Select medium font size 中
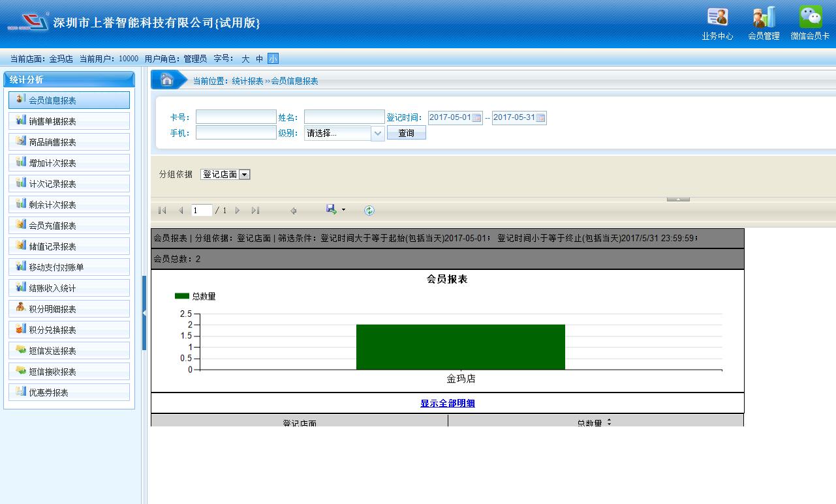This screenshot has width=836, height=504. pyautogui.click(x=259, y=59)
